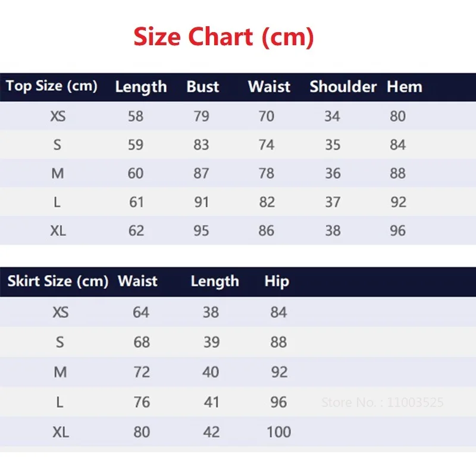Click the skirt M length value 40
Viewport: 476px width, 476px height.
coord(211,372)
